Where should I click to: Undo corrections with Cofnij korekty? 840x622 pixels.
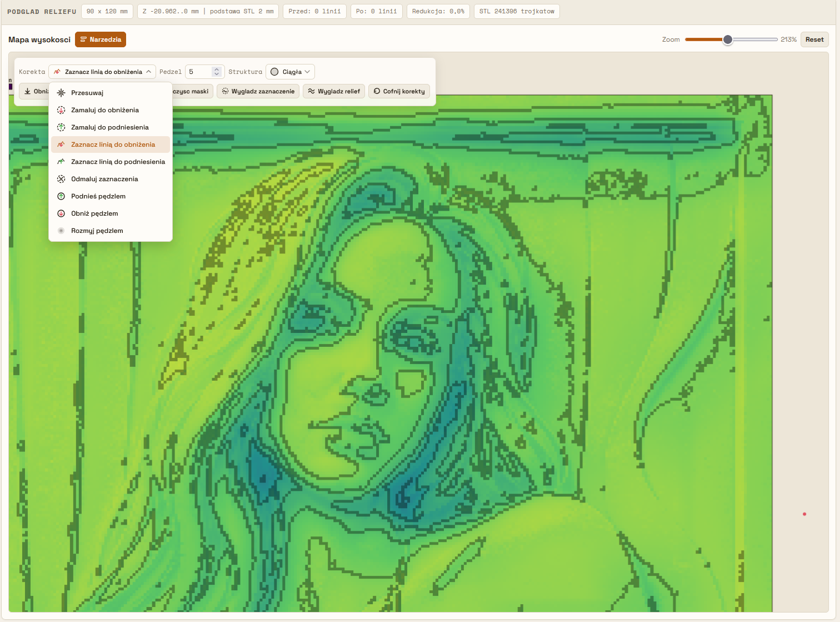click(x=399, y=91)
